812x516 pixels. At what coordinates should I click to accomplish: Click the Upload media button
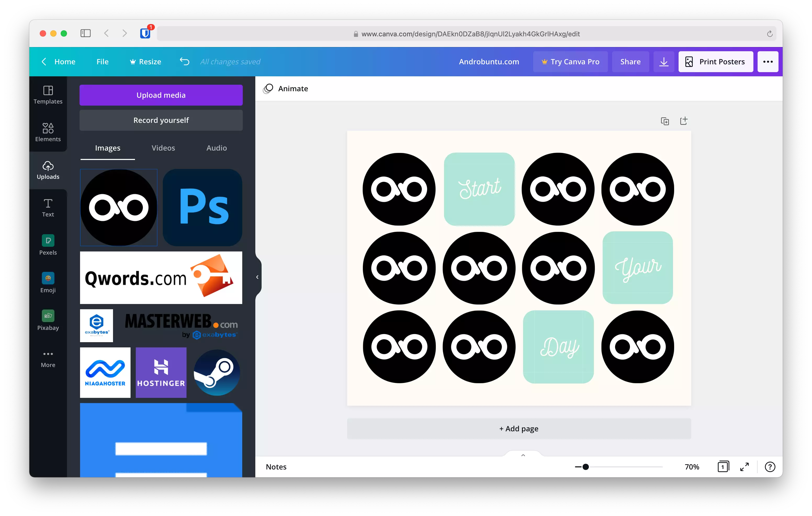point(161,95)
